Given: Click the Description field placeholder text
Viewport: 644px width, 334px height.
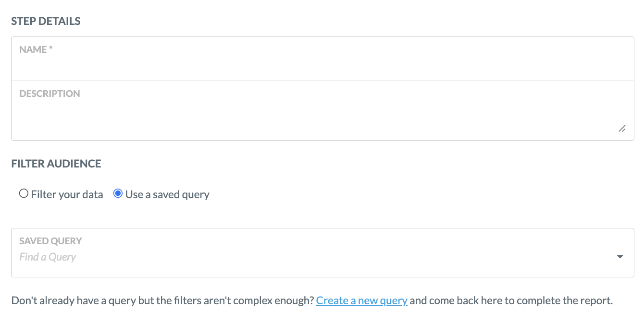Looking at the screenshot, I should click(x=50, y=94).
